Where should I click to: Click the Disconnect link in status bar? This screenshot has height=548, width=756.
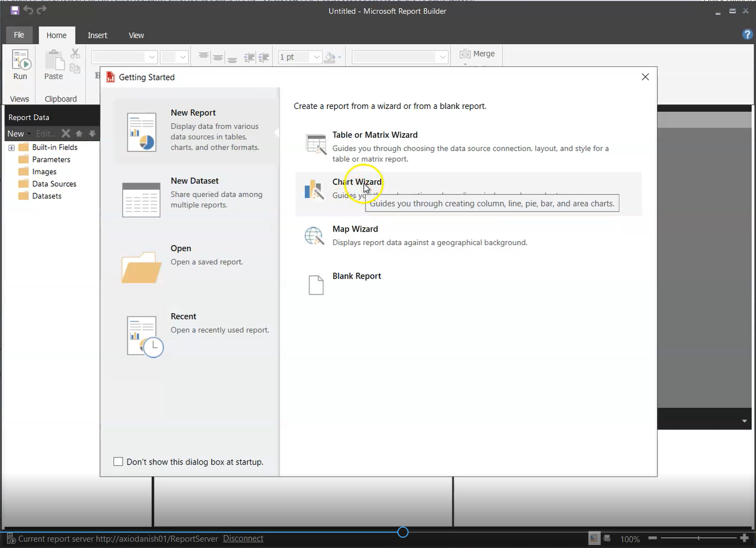[x=243, y=538]
